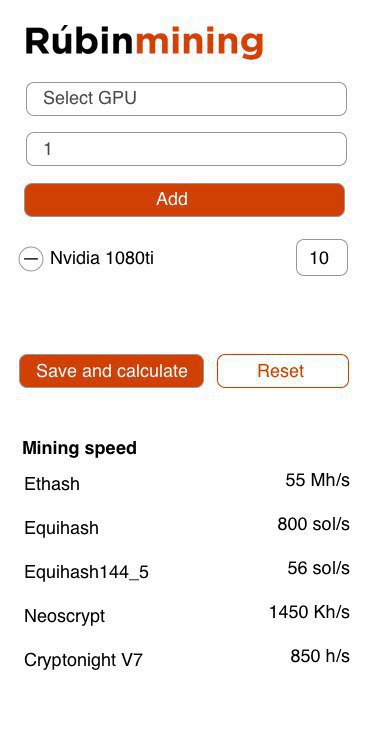This screenshot has width=375, height=754.
Task: Click the orange Add button
Action: point(185,200)
